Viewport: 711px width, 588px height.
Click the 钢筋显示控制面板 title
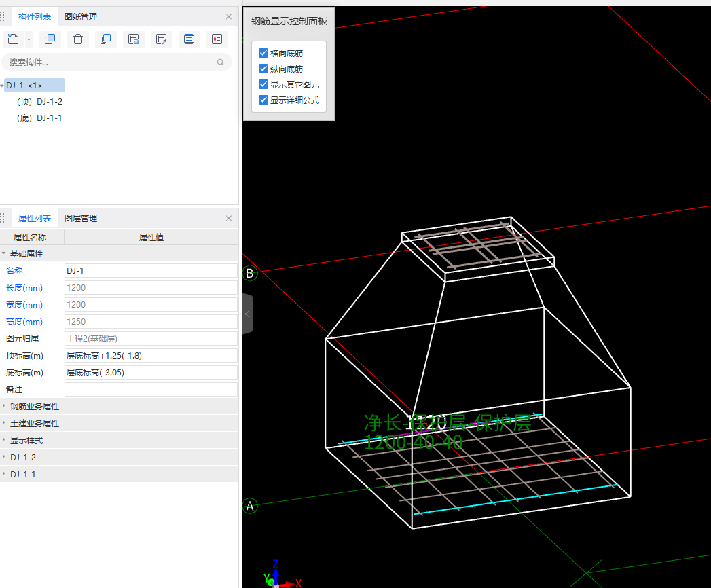[289, 21]
